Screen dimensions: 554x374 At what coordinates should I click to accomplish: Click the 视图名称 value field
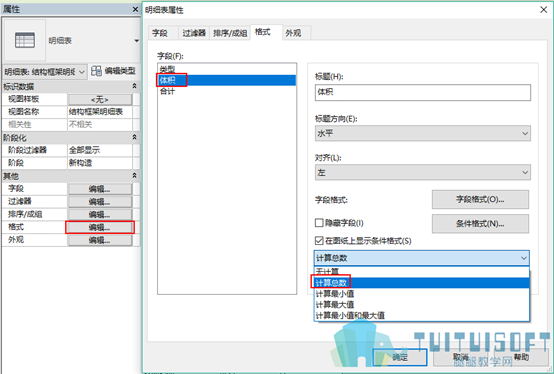click(x=100, y=112)
